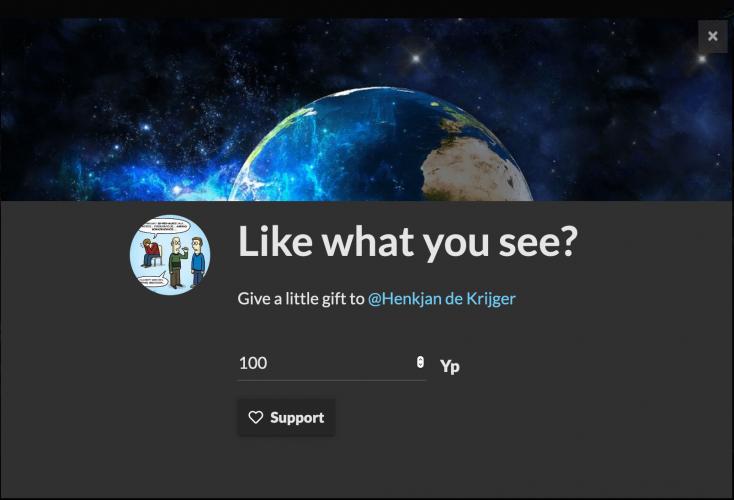Click the Support button

286,417
